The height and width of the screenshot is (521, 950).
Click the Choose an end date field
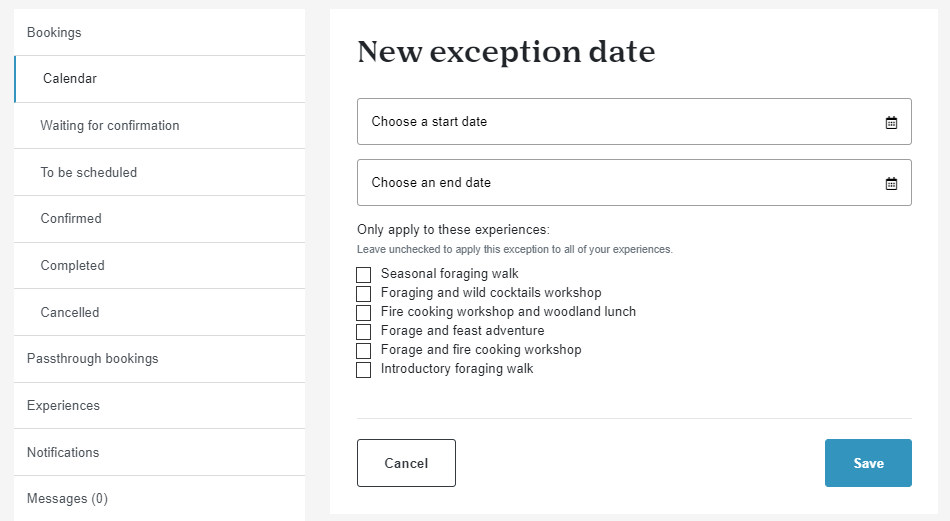634,182
